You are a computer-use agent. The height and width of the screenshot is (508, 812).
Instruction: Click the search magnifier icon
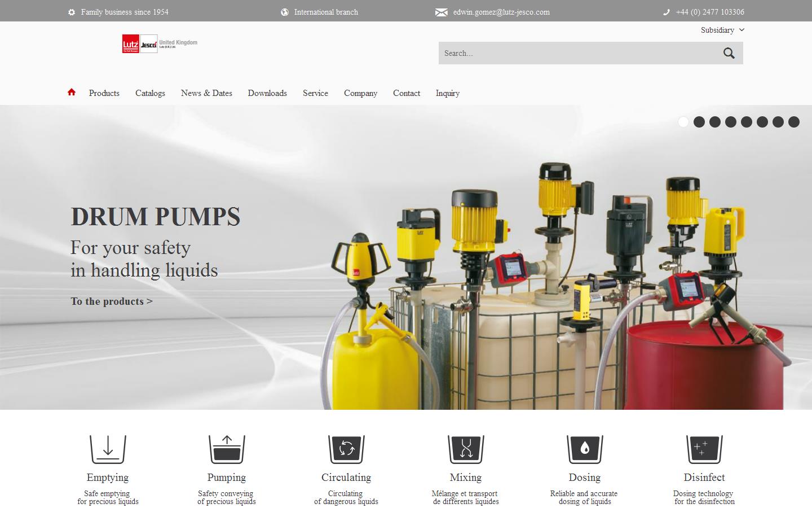click(x=729, y=52)
